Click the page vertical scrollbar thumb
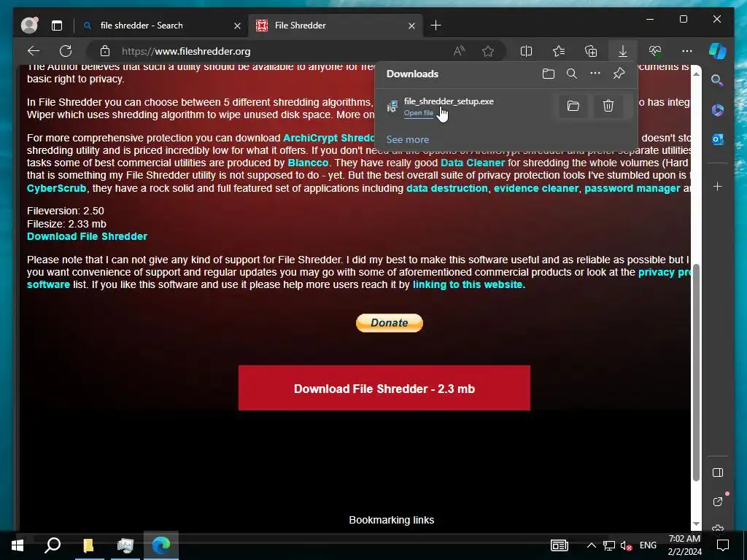The width and height of the screenshot is (747, 560). coord(696,373)
